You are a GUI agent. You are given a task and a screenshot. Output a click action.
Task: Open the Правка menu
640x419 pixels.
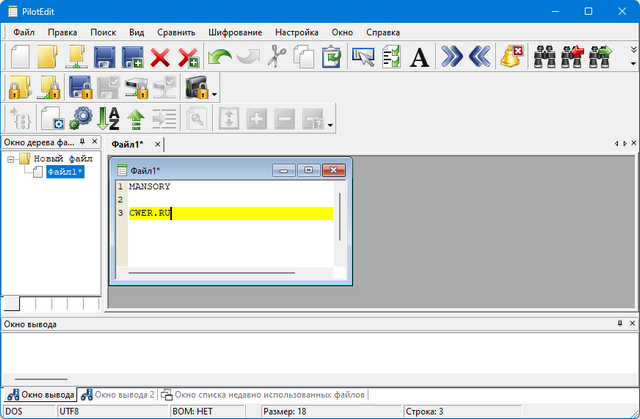click(62, 32)
